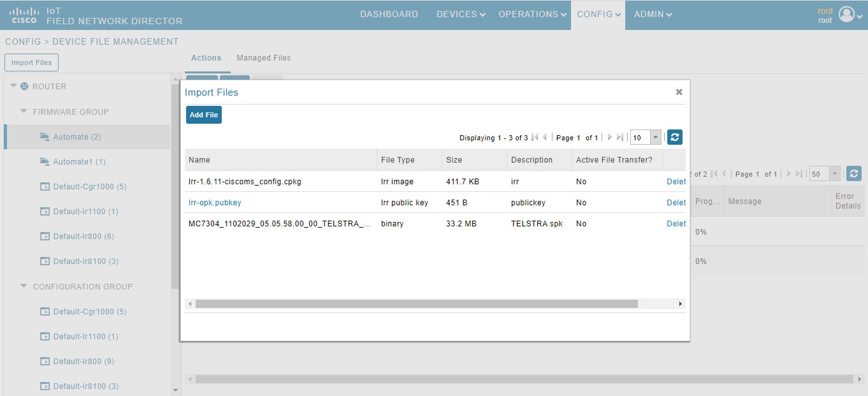Screen dimensions: 868x396
Task: Click configuration Default-Ir800 (9) group icon
Action: click(x=45, y=362)
